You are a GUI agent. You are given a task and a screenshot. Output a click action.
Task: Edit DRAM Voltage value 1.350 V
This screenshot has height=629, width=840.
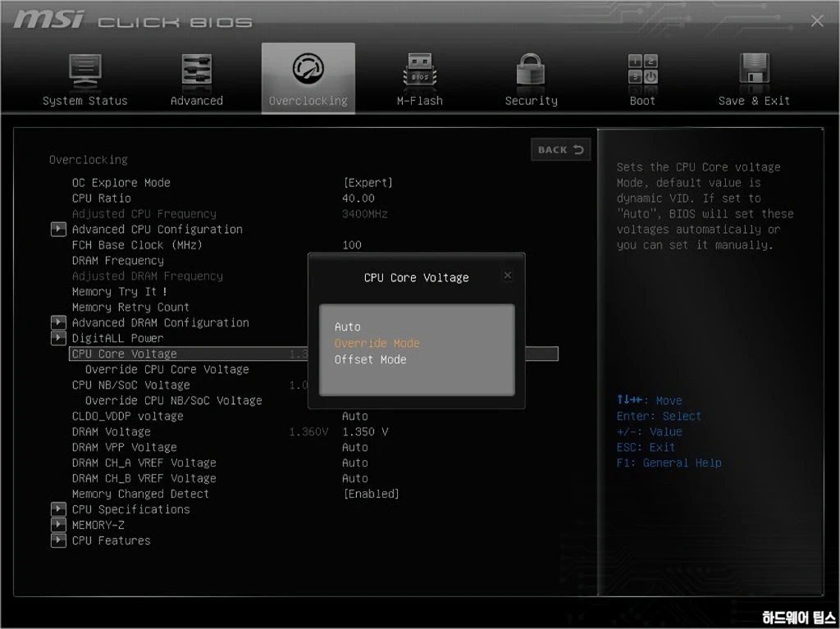click(x=365, y=431)
